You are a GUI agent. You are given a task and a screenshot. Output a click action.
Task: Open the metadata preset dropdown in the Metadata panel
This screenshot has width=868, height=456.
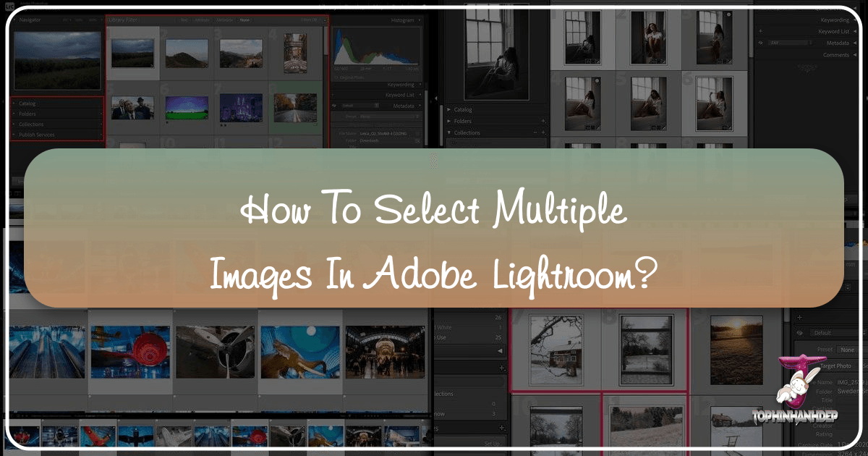point(391,117)
